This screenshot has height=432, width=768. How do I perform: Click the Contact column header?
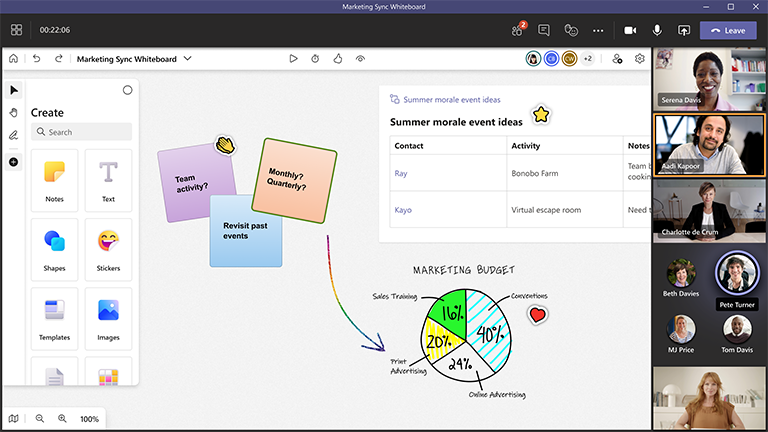coord(448,145)
